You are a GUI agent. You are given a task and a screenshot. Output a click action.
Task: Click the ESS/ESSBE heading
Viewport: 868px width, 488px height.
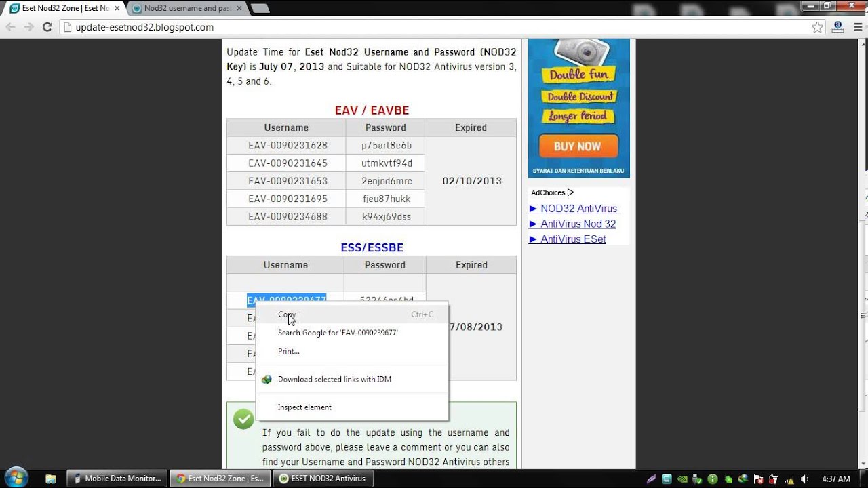coord(372,248)
